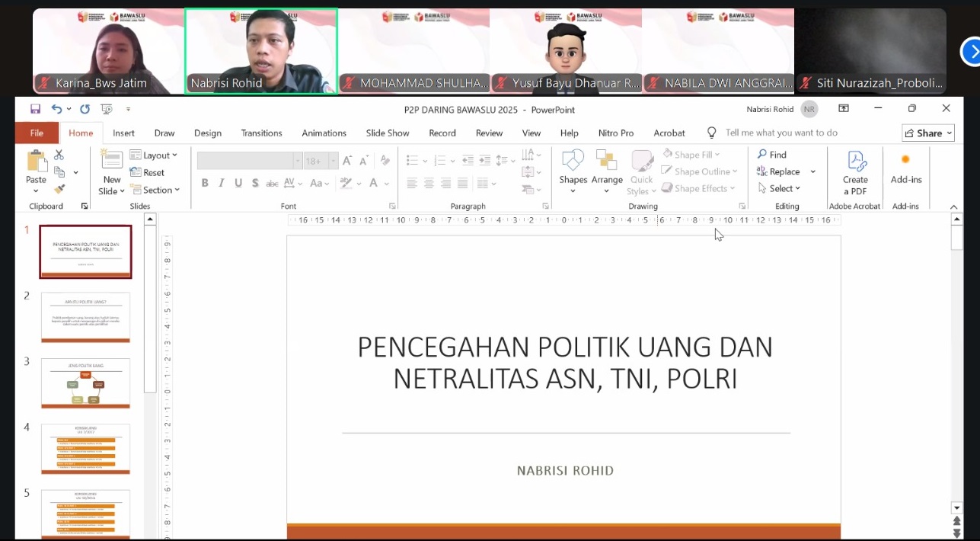Open the Layout dropdown
This screenshot has height=541, width=980.
tap(155, 154)
